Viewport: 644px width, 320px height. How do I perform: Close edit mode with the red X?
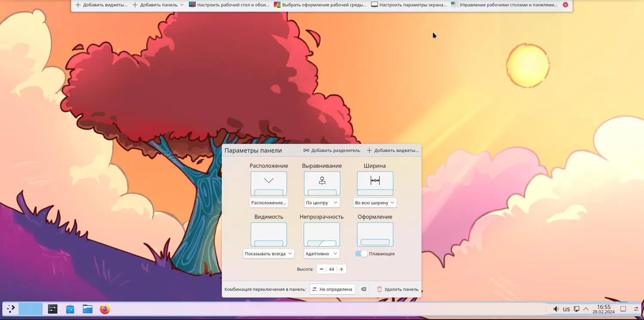(x=565, y=5)
